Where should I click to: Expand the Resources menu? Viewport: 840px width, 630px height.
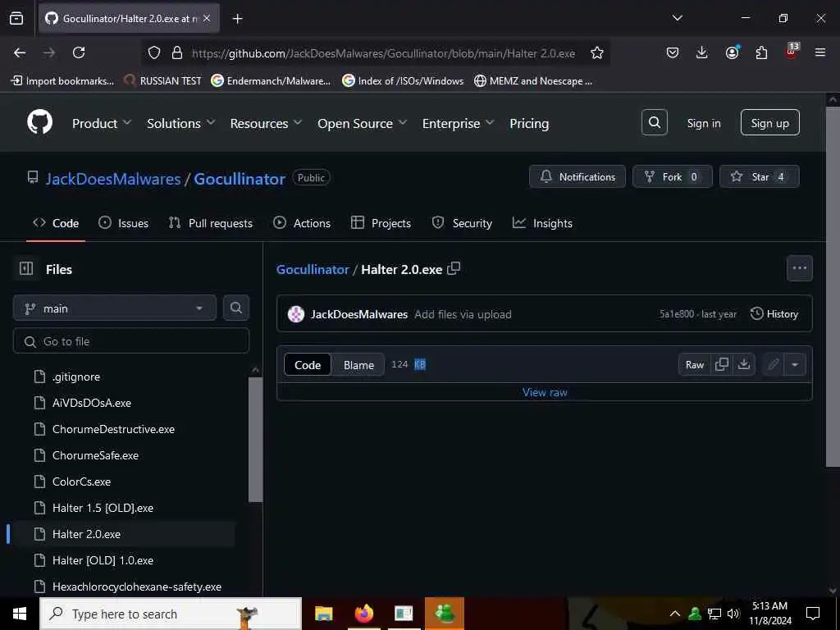click(x=267, y=123)
